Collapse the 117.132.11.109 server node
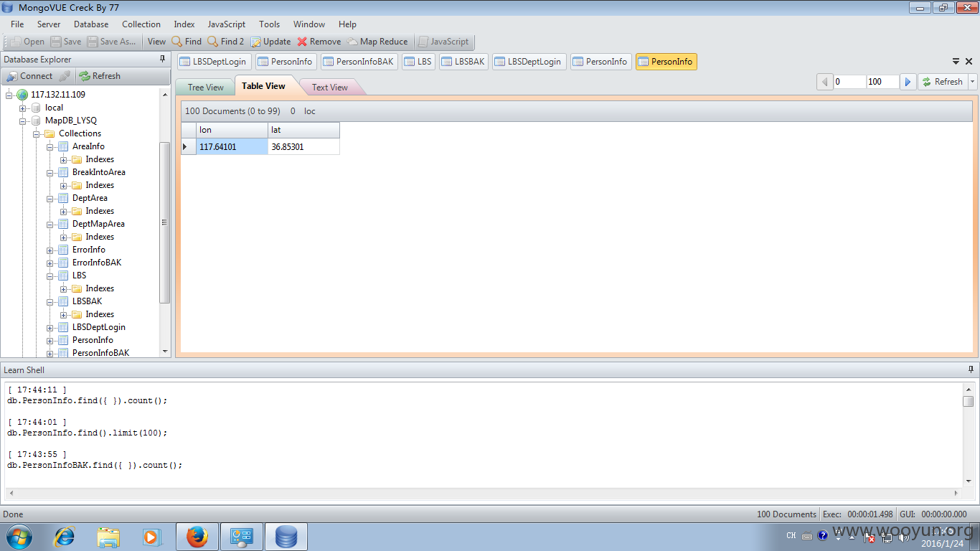 pos(9,95)
